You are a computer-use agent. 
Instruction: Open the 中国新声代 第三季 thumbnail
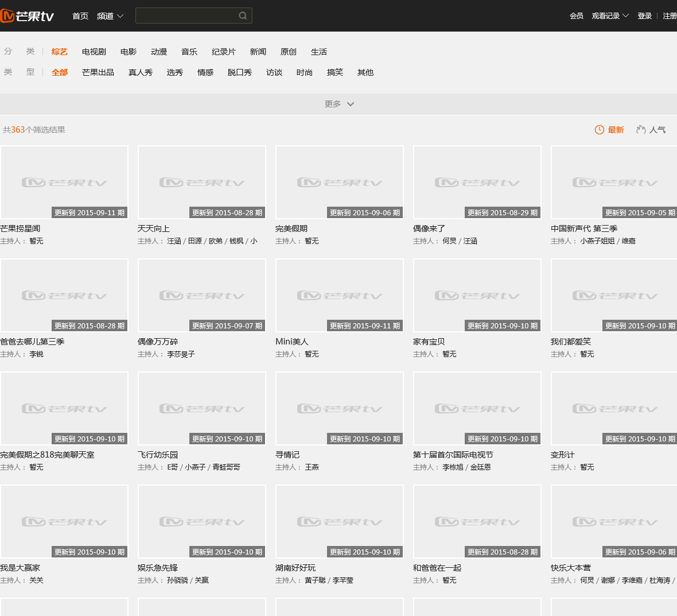pos(614,183)
